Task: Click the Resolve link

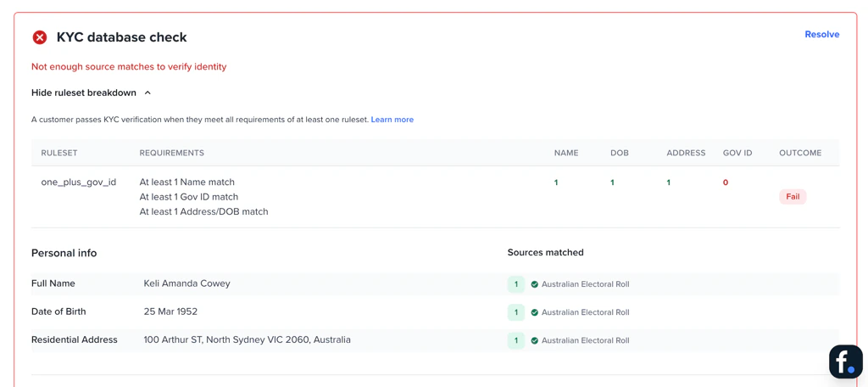Action: (822, 35)
